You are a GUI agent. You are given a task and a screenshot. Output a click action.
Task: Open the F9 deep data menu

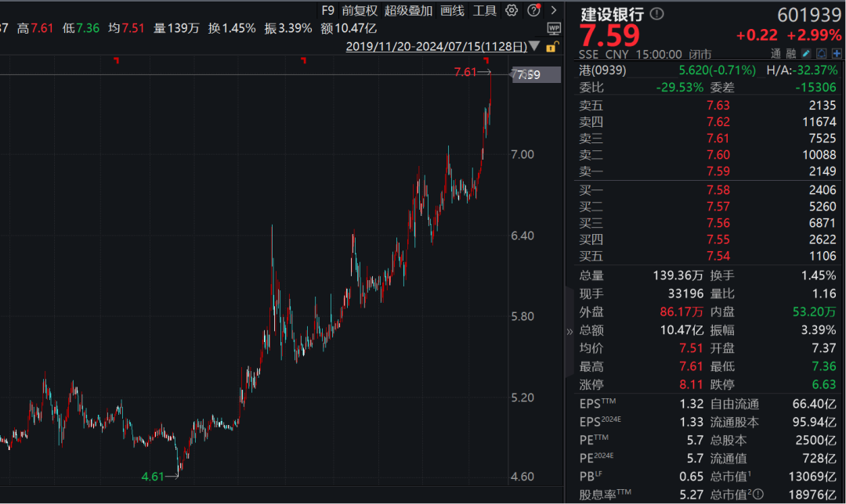click(327, 11)
